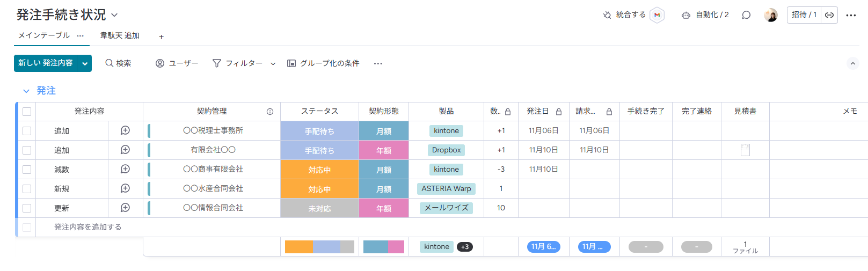This screenshot has height=271, width=868.
Task: Expand the 新しい発注内容 dropdown arrow
Action: (85, 63)
